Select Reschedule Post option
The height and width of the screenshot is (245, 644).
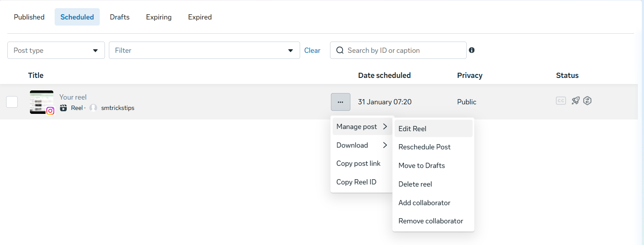click(x=425, y=147)
